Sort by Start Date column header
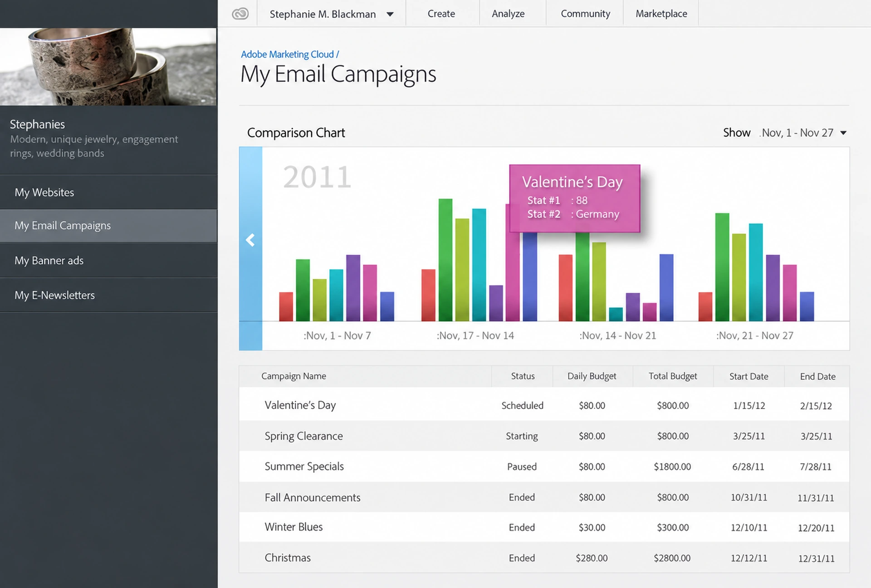This screenshot has height=588, width=871. tap(749, 376)
